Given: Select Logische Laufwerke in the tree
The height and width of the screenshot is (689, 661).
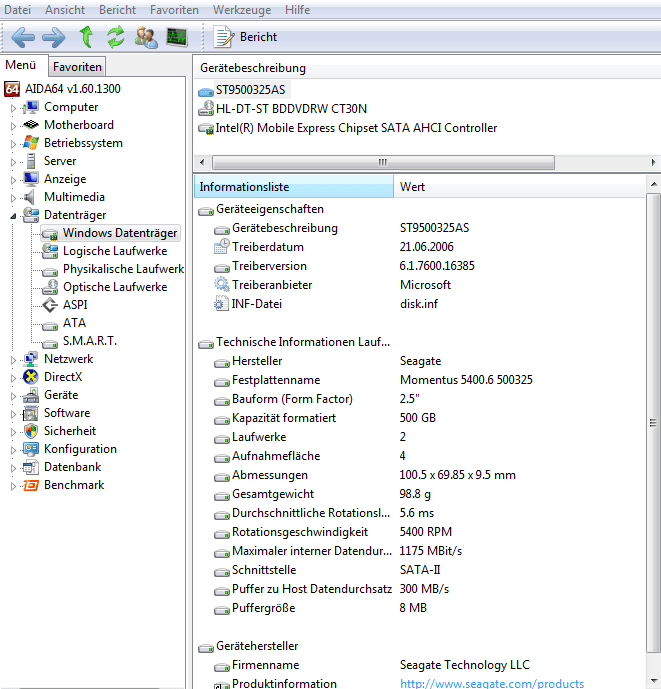Looking at the screenshot, I should click(x=115, y=251).
